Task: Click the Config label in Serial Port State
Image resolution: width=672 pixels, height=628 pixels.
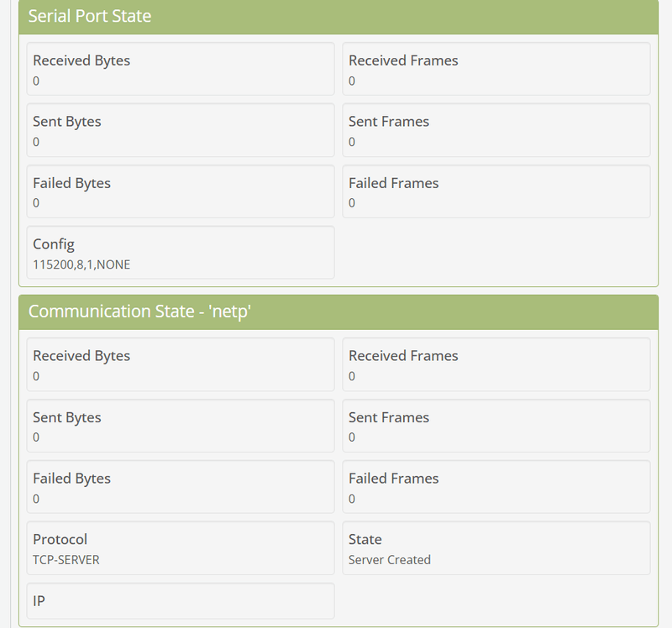Action: pyautogui.click(x=54, y=244)
